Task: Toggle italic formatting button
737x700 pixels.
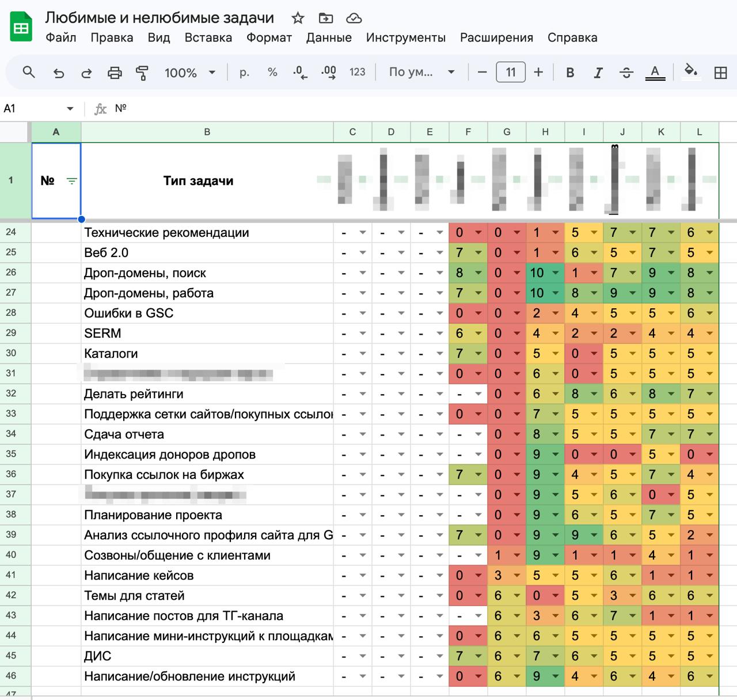Action: pos(598,73)
